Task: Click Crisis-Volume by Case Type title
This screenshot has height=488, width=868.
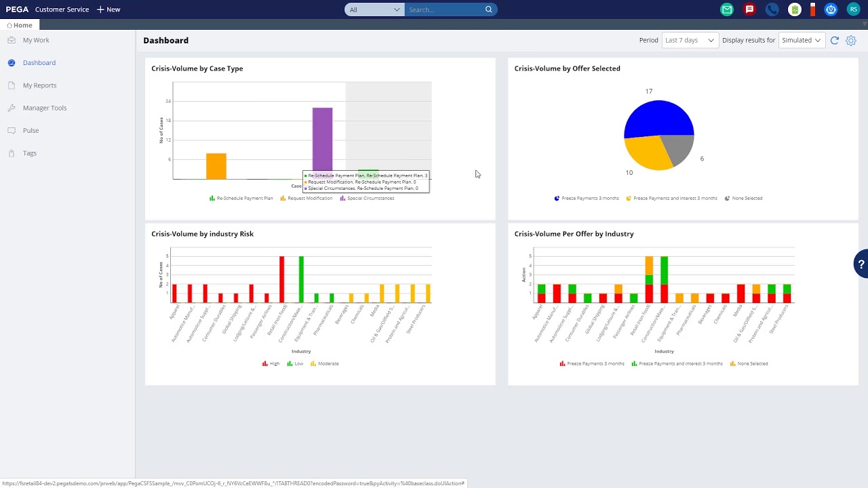Action: click(x=197, y=68)
